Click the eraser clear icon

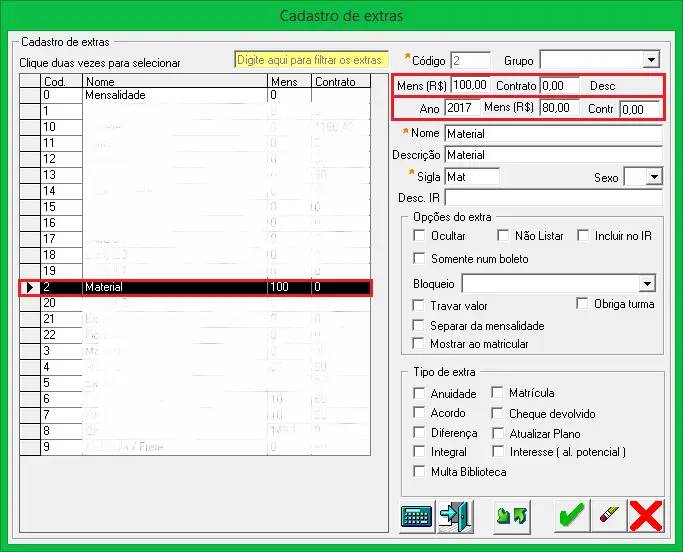click(608, 516)
